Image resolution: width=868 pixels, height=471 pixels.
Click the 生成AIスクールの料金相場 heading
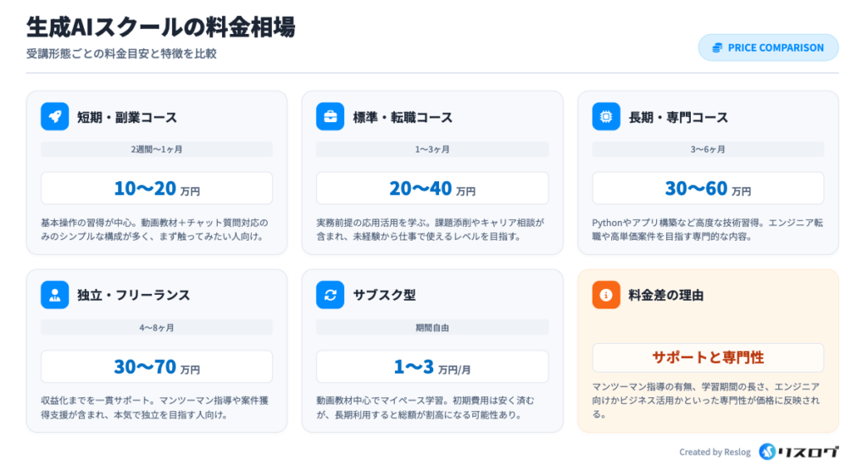[161, 27]
